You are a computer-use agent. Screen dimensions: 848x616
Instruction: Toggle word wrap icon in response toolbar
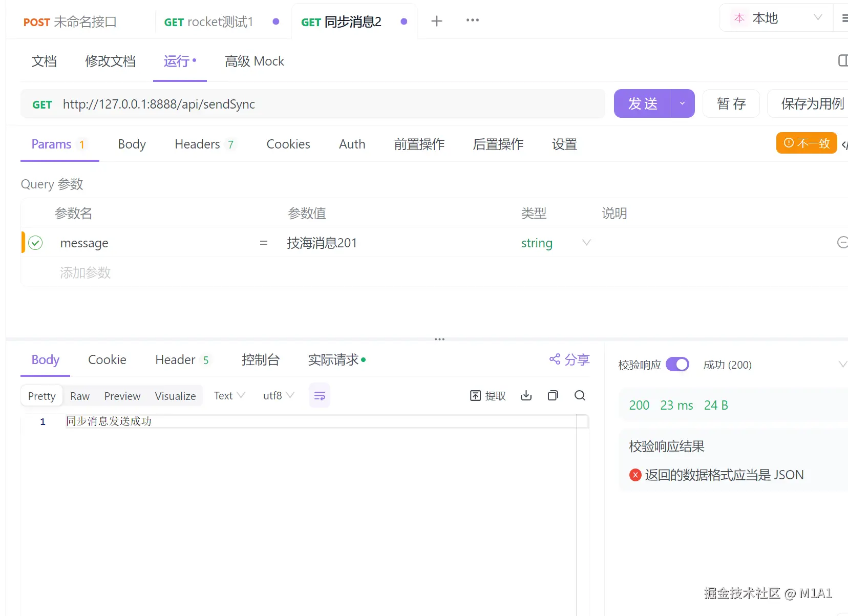pos(320,396)
